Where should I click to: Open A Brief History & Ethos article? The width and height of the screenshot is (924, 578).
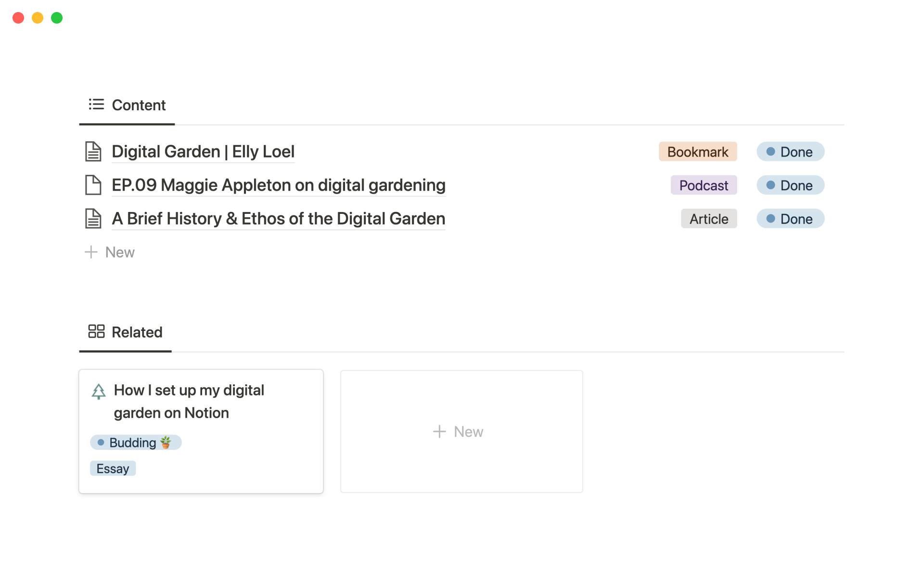(x=278, y=219)
